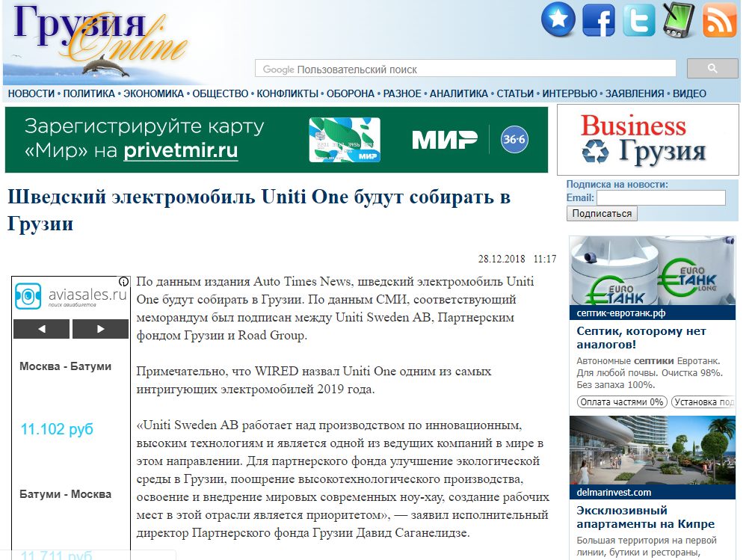The height and width of the screenshot is (560, 752).
Task: Click the 'Установка под' ad chip
Action: point(703,402)
